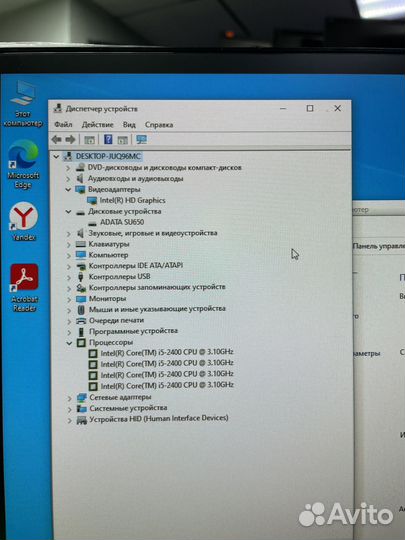
Task: Expand Контроллеры IDE ATA/ATAPI
Action: [69, 267]
